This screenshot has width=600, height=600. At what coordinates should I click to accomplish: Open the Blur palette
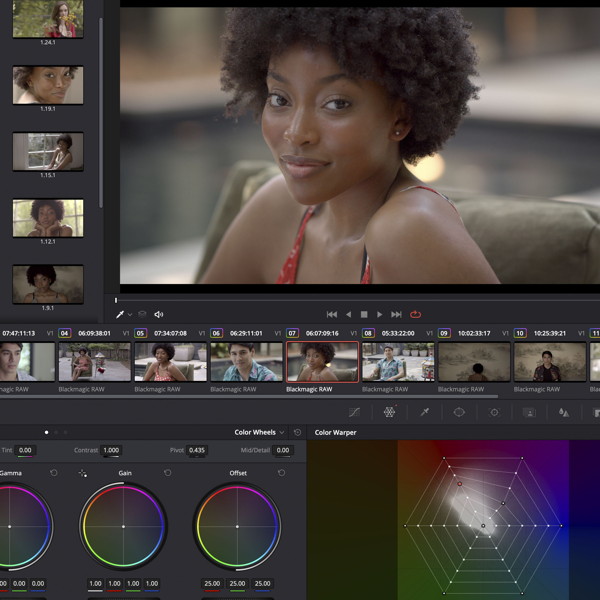[x=564, y=412]
